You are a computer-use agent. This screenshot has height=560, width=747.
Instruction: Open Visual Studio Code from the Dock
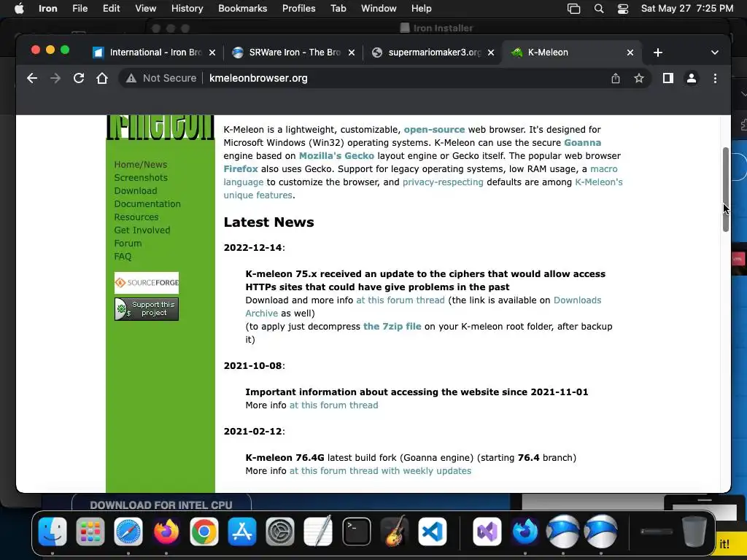pos(432,532)
